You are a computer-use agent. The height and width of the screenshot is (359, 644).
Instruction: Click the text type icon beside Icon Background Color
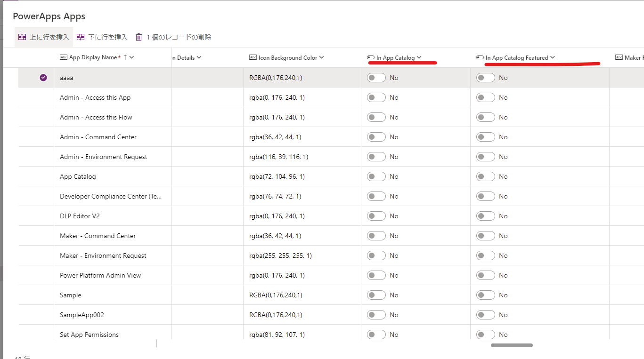pos(253,58)
